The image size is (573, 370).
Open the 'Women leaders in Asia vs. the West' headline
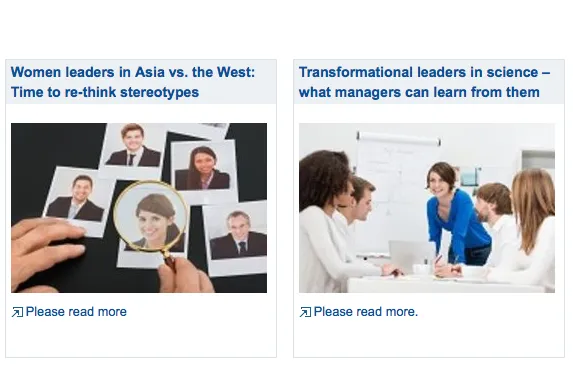(133, 72)
